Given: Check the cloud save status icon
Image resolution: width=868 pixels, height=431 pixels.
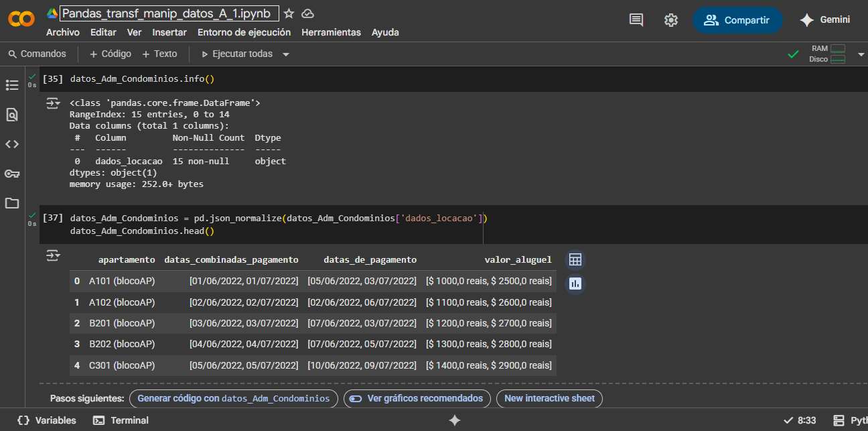Looking at the screenshot, I should pos(307,13).
